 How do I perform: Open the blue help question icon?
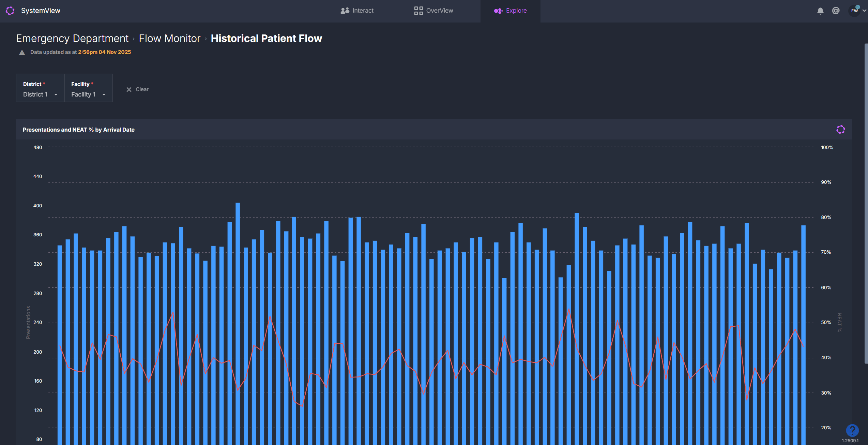coord(852,430)
